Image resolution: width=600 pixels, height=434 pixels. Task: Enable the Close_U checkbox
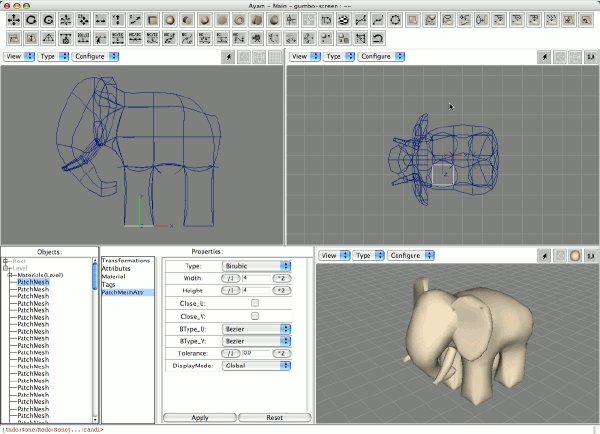click(255, 303)
